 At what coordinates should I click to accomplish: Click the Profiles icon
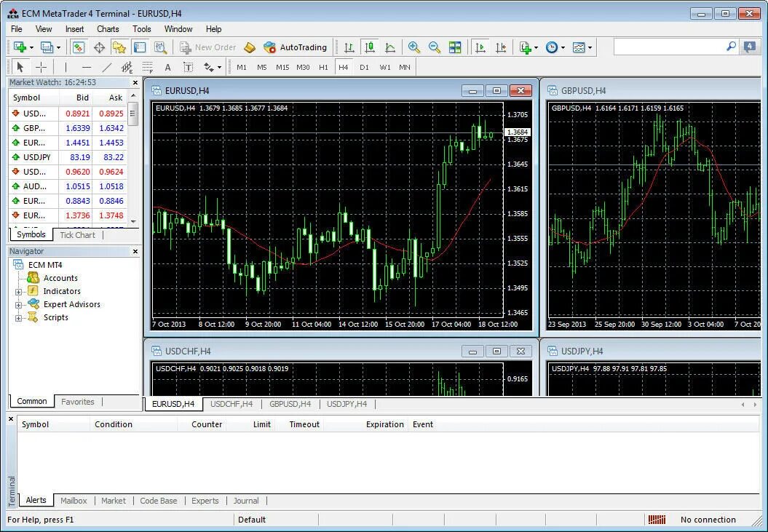[x=47, y=47]
